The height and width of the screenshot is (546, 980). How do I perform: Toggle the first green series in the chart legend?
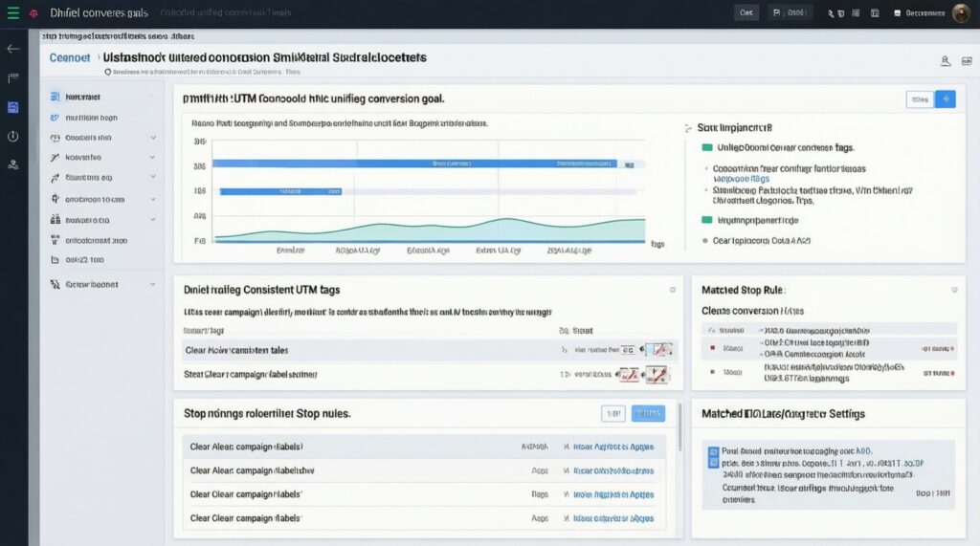(x=707, y=148)
